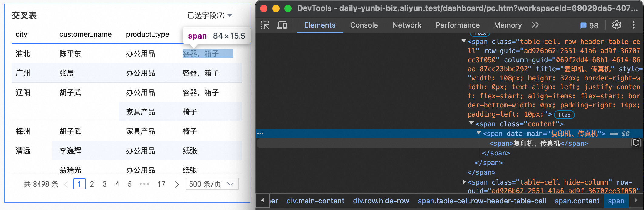
Task: Click the 98 issues message counter
Action: (x=589, y=25)
